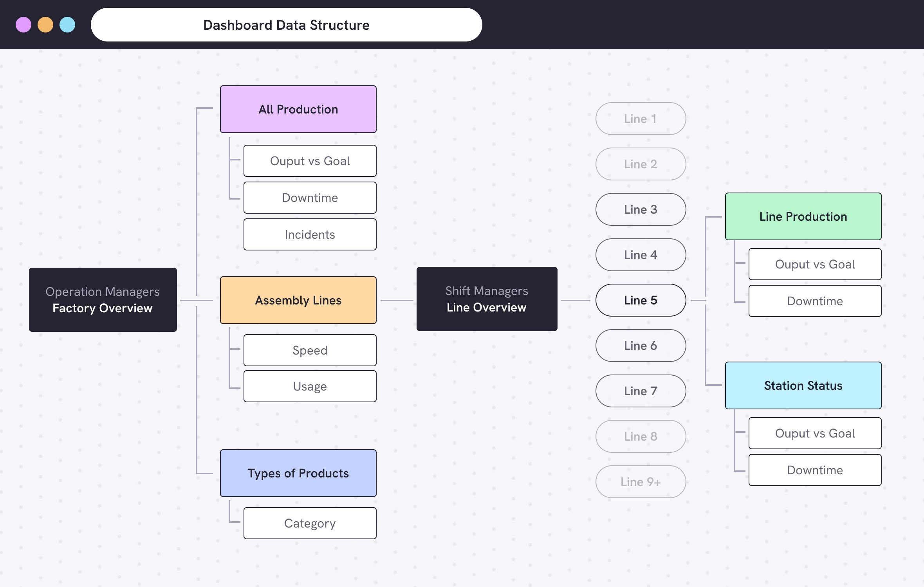
Task: Click the Dashboard Data Structure title field
Action: [286, 25]
